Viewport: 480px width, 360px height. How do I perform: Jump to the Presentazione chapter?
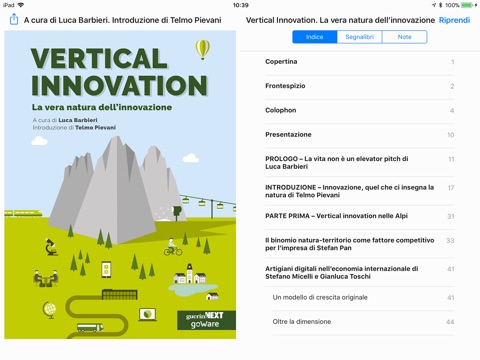[360, 135]
